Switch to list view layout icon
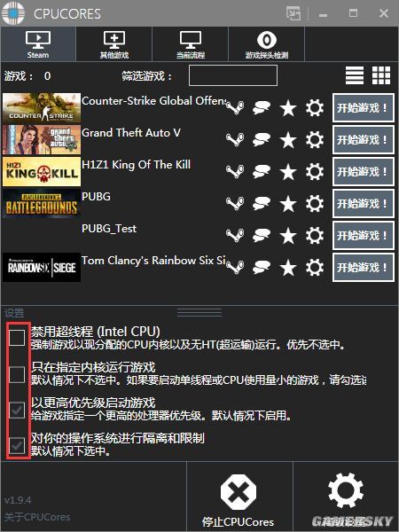Image resolution: width=399 pixels, height=532 pixels. tap(354, 75)
